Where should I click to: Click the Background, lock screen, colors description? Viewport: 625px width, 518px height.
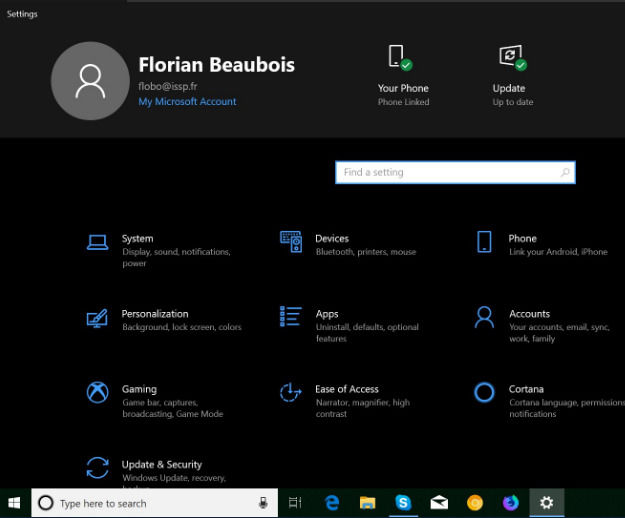click(x=182, y=327)
